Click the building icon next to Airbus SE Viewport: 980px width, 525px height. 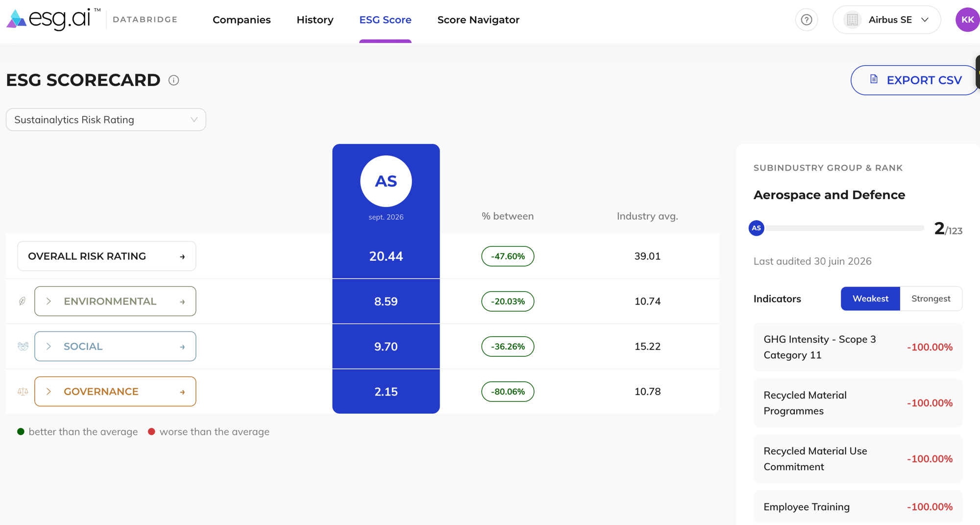pos(852,20)
